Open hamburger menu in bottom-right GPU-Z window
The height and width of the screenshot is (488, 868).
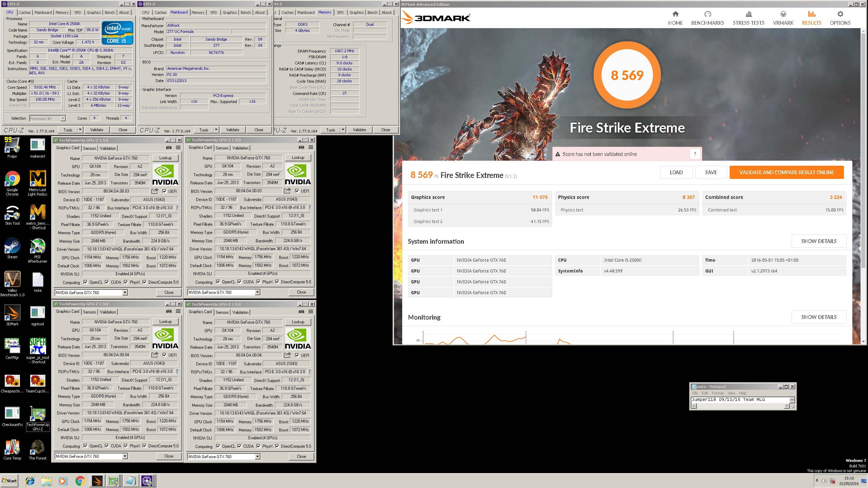coord(311,312)
